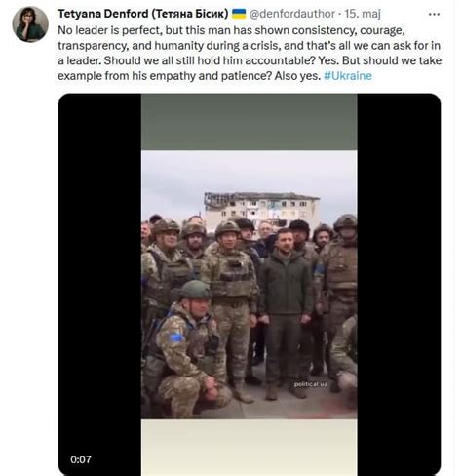Screen dimensions: 462x476
Task: Click the 0:07 video duration label
Action: tap(81, 459)
